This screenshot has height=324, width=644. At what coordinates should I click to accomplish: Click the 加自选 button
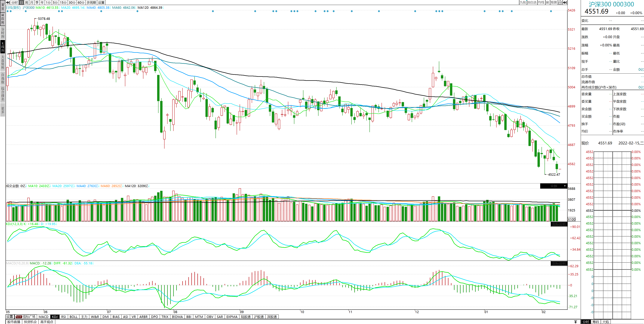(x=532, y=3)
